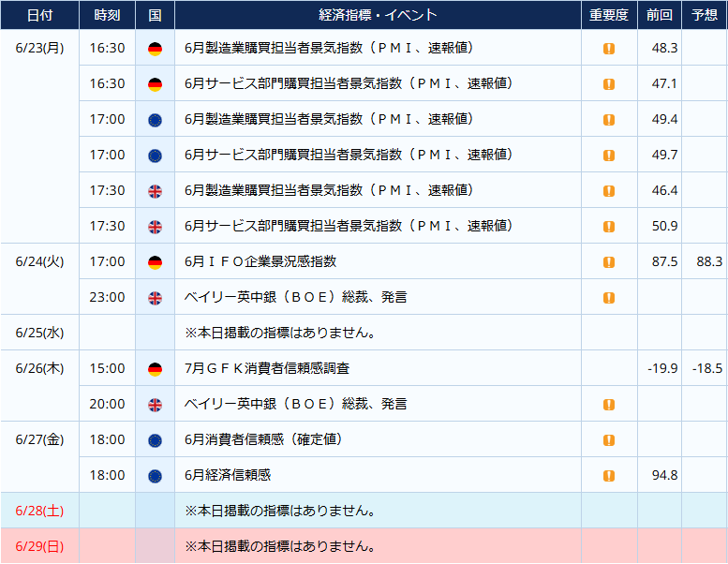Viewport: 728px width, 564px height.
Task: Click the 国 column header
Action: [x=156, y=15]
